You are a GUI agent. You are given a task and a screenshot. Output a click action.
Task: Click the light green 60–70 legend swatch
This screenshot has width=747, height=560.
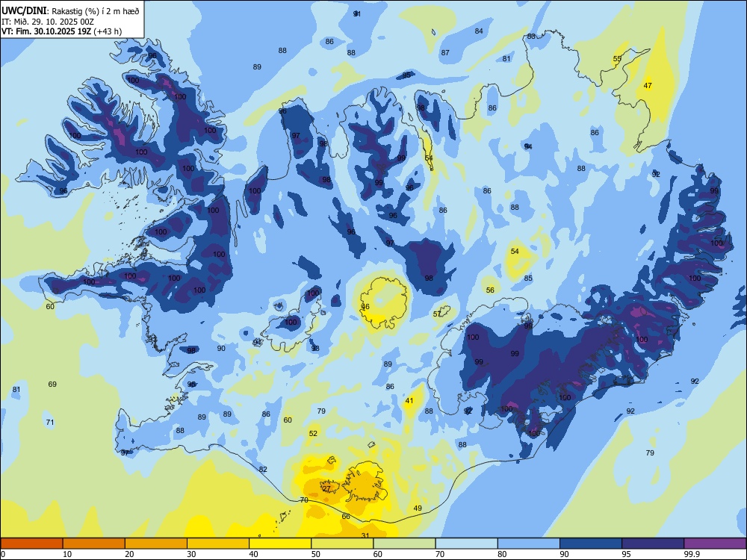tap(404, 544)
